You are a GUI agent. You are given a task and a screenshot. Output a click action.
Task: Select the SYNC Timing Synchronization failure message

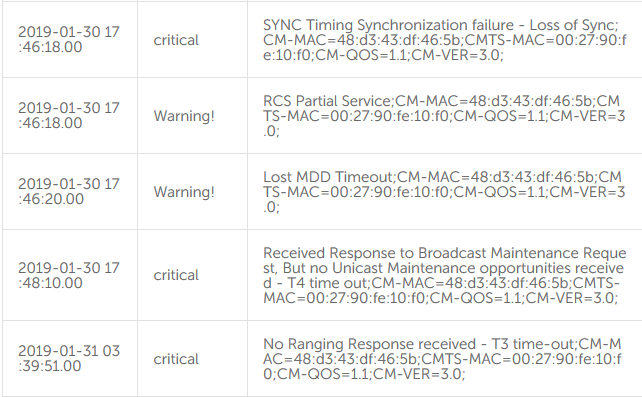pos(445,40)
